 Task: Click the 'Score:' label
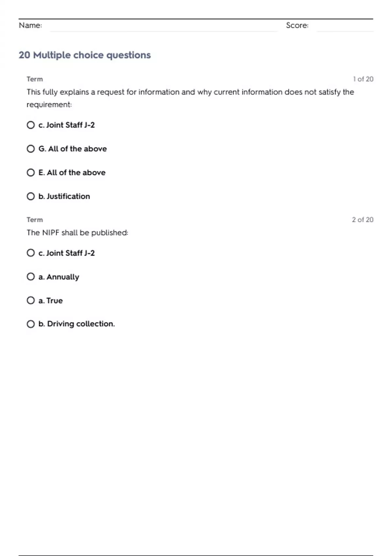click(x=297, y=26)
